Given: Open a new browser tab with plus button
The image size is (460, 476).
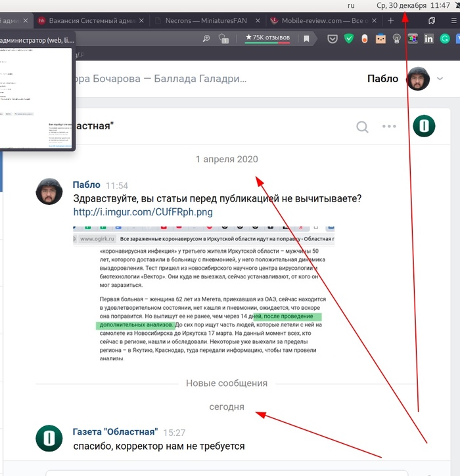Looking at the screenshot, I should tap(391, 20).
